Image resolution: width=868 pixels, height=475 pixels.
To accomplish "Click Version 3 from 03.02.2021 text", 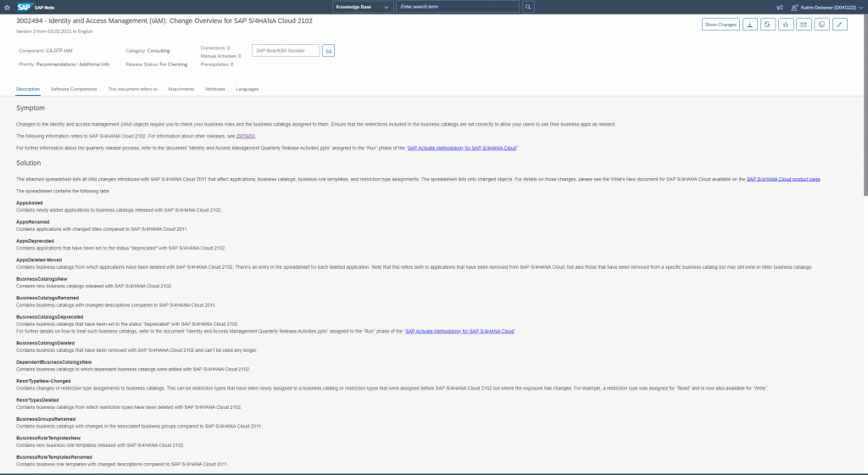I will coord(54,31).
